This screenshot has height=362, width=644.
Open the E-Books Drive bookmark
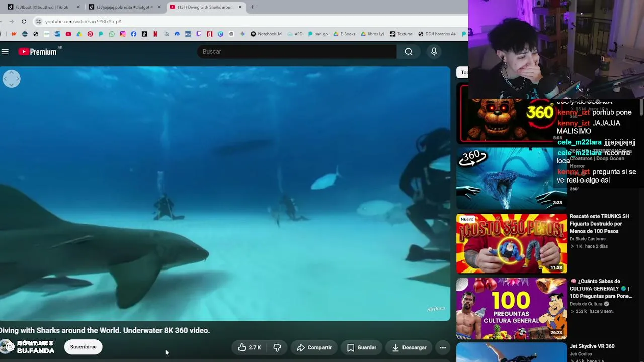tap(344, 34)
